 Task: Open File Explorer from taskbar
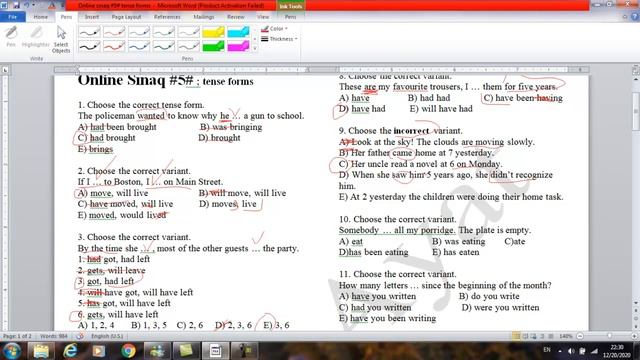41,351
